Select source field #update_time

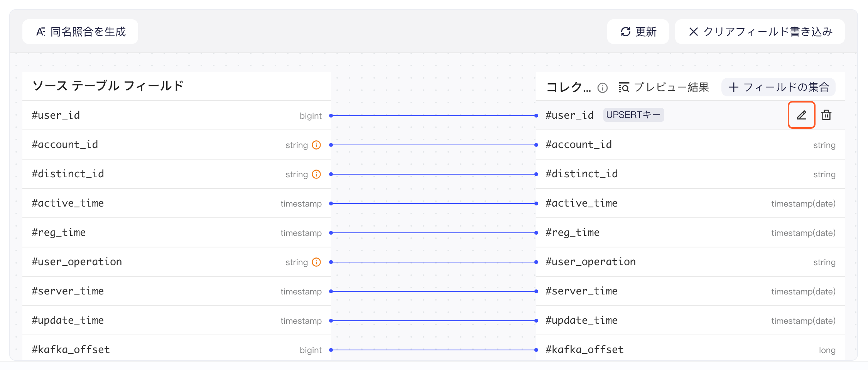pyautogui.click(x=177, y=320)
